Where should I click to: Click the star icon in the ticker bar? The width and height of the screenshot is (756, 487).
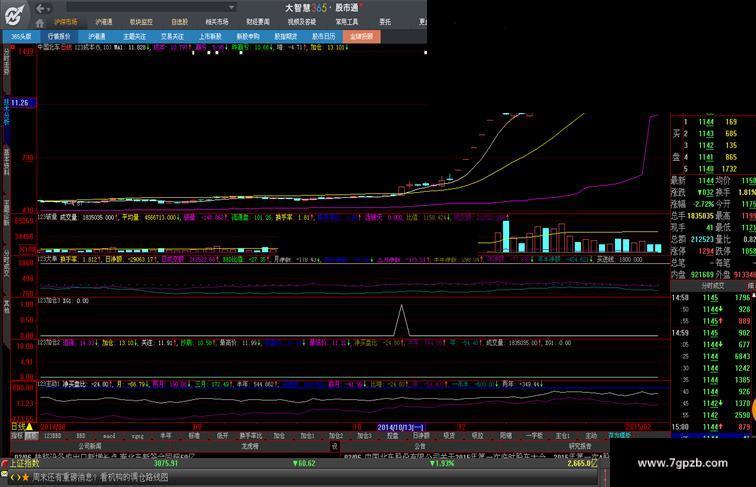click(x=25, y=477)
